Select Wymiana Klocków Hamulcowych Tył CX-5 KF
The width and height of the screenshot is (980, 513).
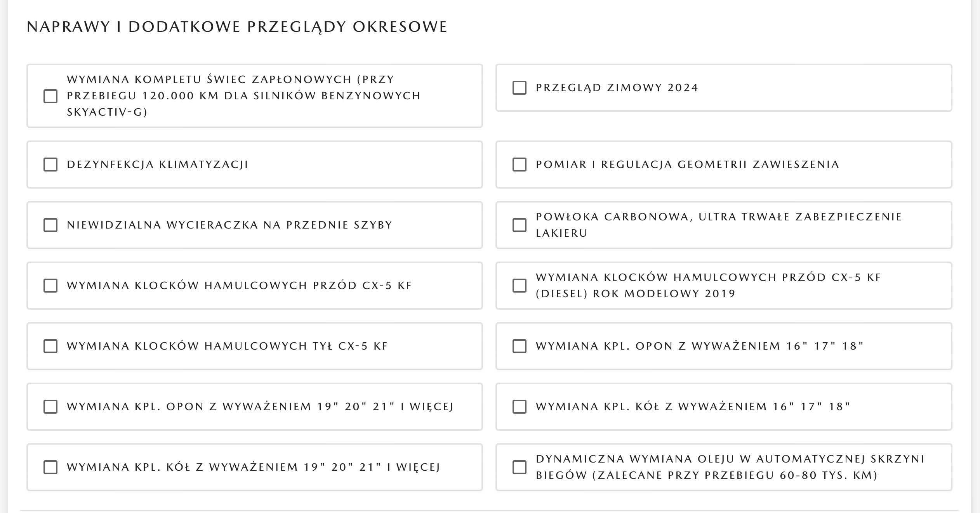click(x=50, y=346)
